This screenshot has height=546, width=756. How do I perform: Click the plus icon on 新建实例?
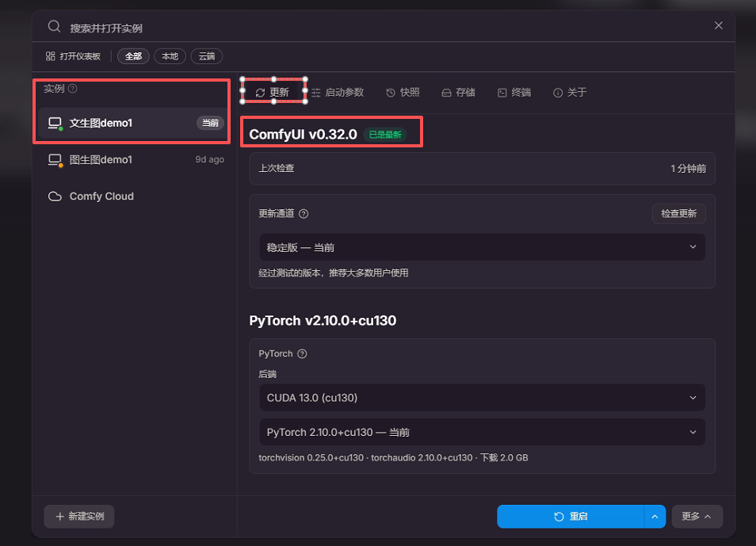pyautogui.click(x=59, y=517)
